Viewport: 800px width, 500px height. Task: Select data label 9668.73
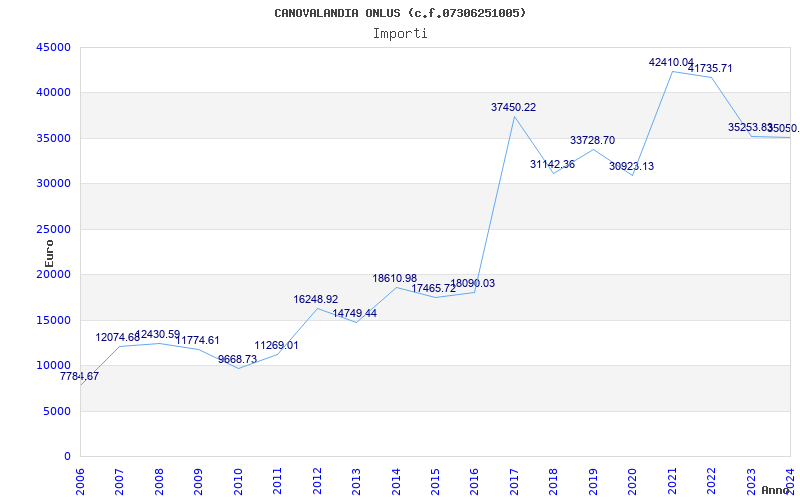(x=237, y=359)
